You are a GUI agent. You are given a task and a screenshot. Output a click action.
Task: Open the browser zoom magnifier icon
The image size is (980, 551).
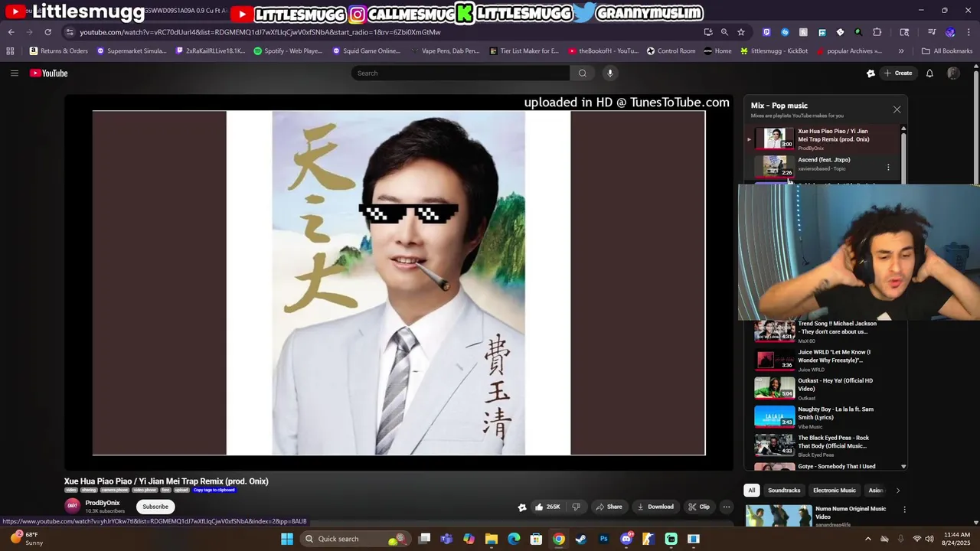(x=724, y=32)
